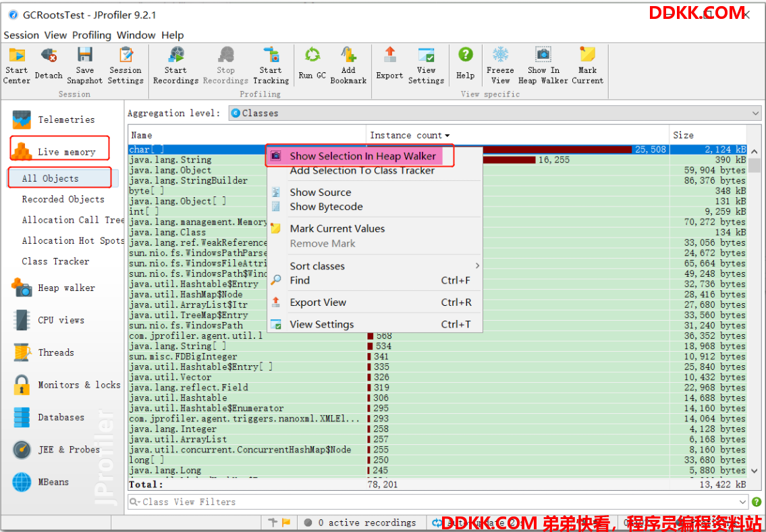Open the Class Tracker view

[x=55, y=261]
